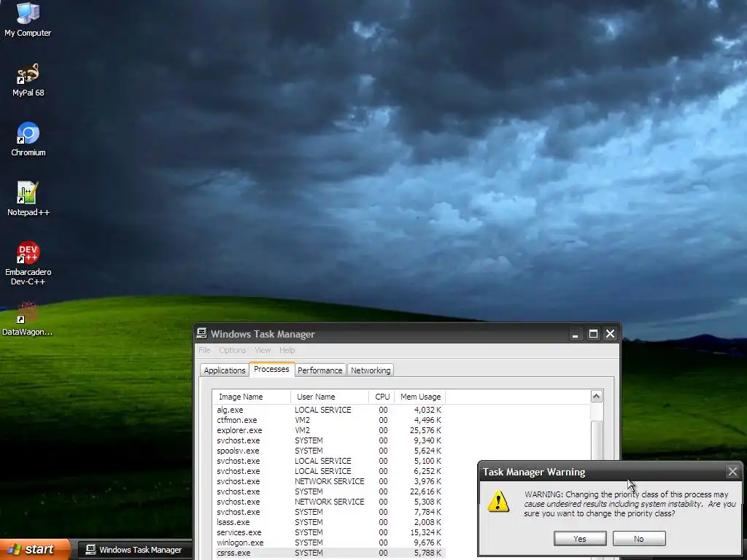Viewport: 747px width, 560px height.
Task: Open the Start menu
Action: point(35,550)
